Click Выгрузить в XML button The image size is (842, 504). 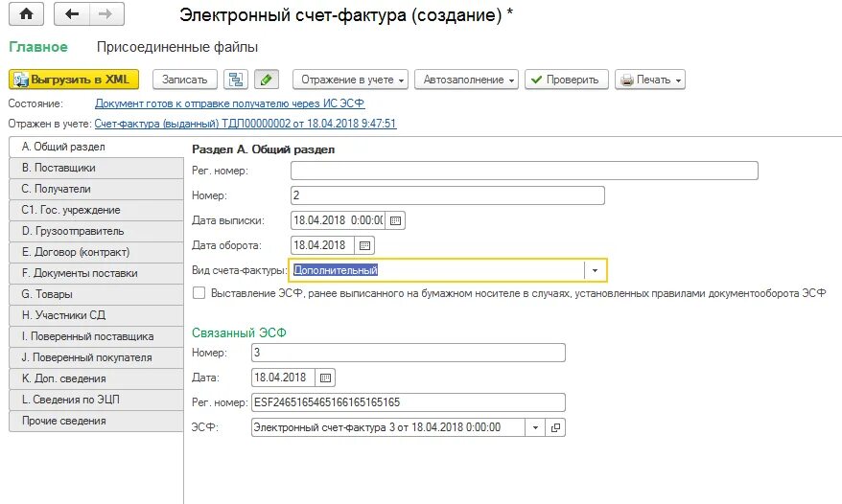pos(74,80)
